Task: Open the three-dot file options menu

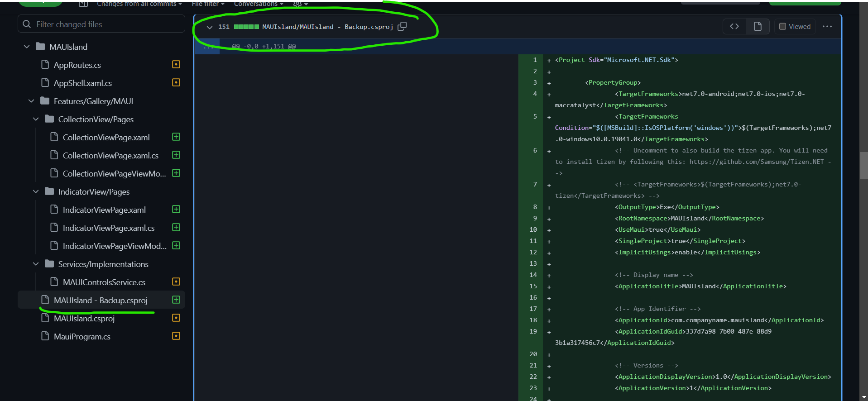Action: [827, 27]
